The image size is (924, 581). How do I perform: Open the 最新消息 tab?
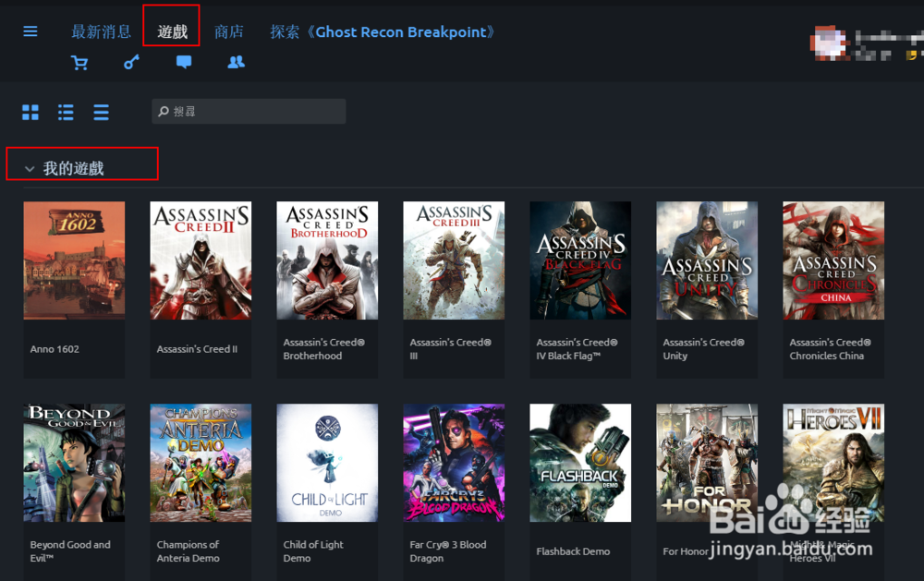[x=101, y=31]
